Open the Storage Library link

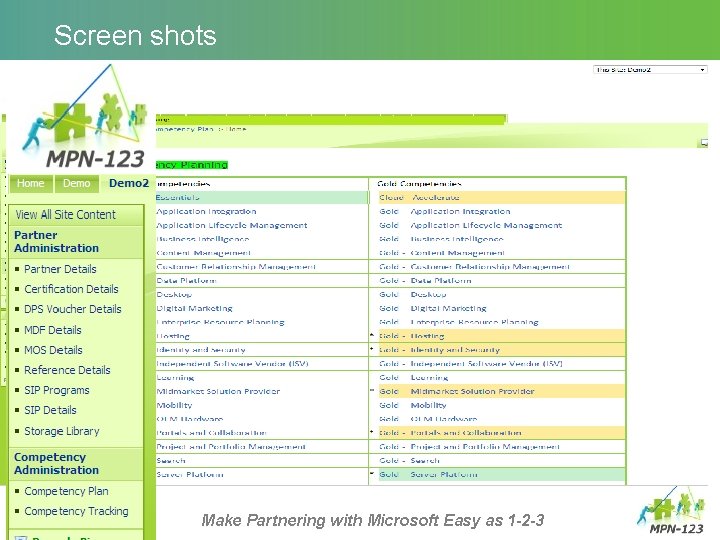(x=62, y=431)
